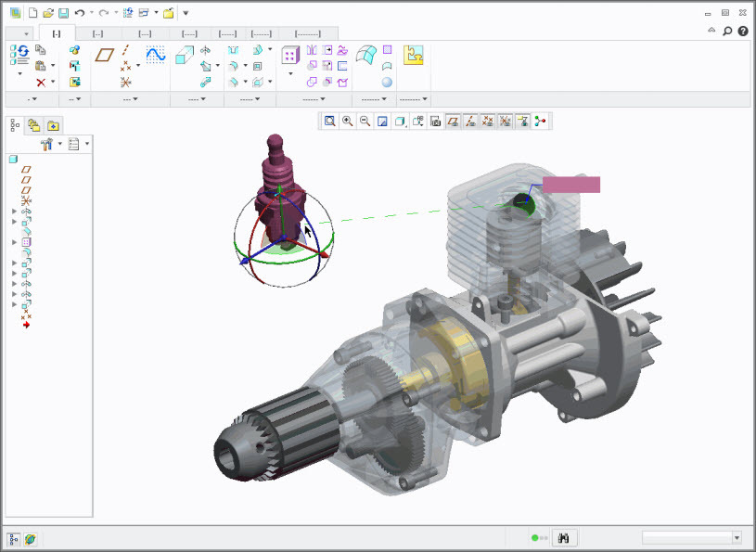Screen dimensions: 756x552
Task: Expand the first collapsed model tree node
Action: pyautogui.click(x=14, y=212)
